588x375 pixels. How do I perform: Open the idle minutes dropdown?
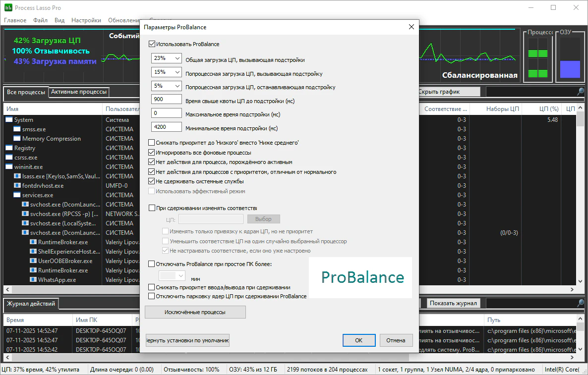click(x=172, y=276)
